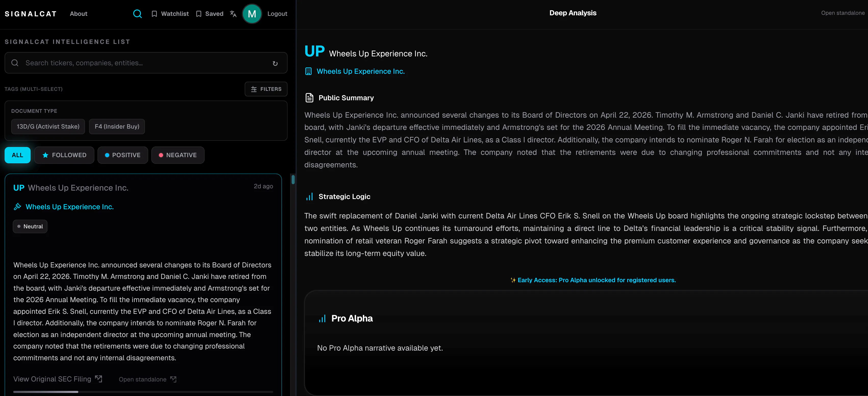Open the language translate icon

(x=233, y=14)
